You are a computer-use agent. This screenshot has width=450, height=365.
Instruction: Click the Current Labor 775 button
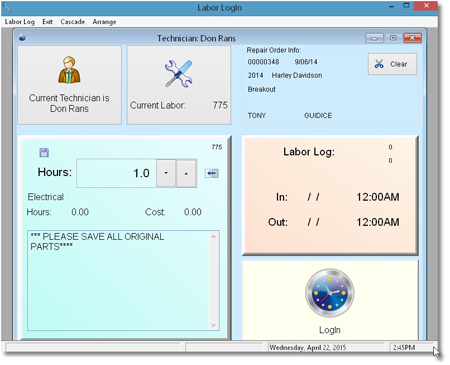179,85
